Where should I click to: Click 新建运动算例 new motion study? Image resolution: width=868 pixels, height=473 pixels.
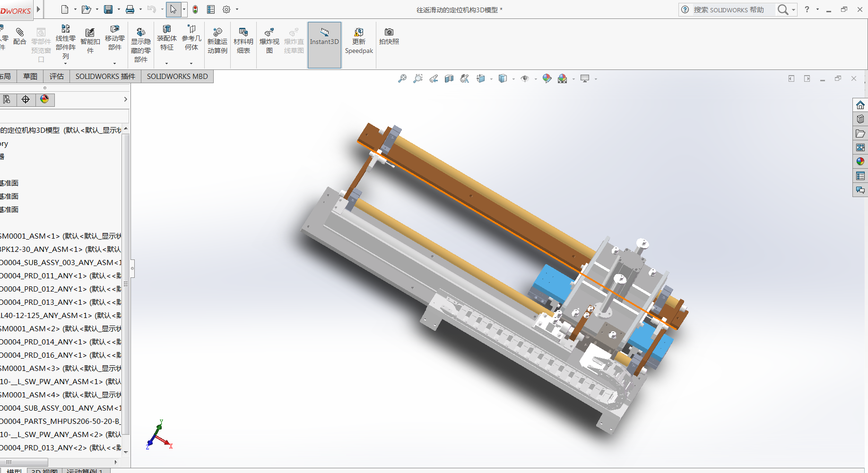217,41
